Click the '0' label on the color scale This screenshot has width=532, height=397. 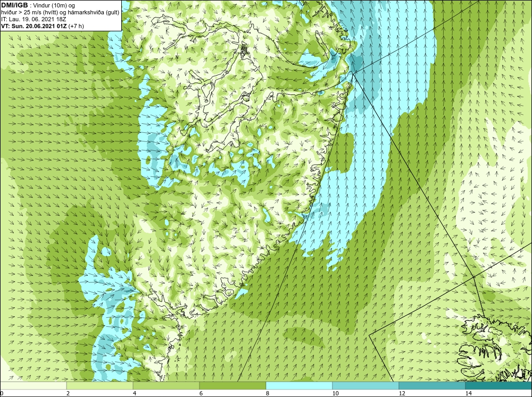point(2,393)
